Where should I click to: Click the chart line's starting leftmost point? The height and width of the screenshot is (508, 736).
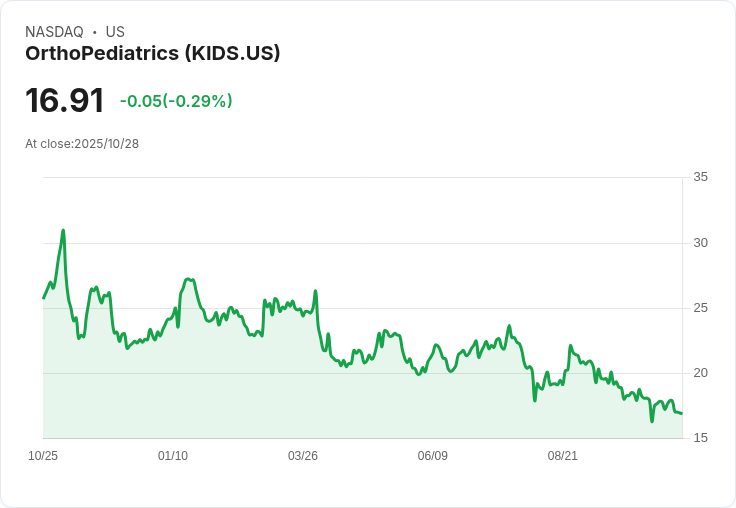tap(44, 298)
